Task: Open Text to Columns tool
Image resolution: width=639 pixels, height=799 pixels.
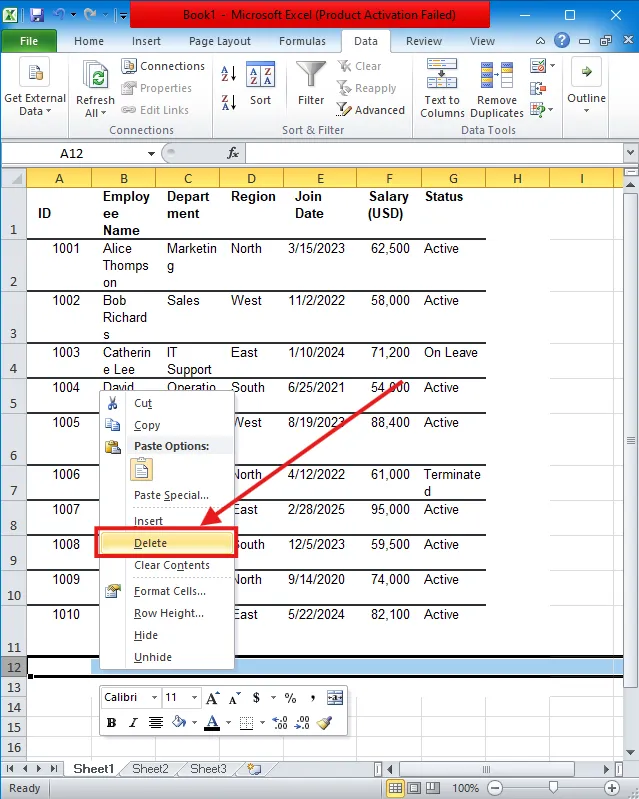Action: pos(442,88)
